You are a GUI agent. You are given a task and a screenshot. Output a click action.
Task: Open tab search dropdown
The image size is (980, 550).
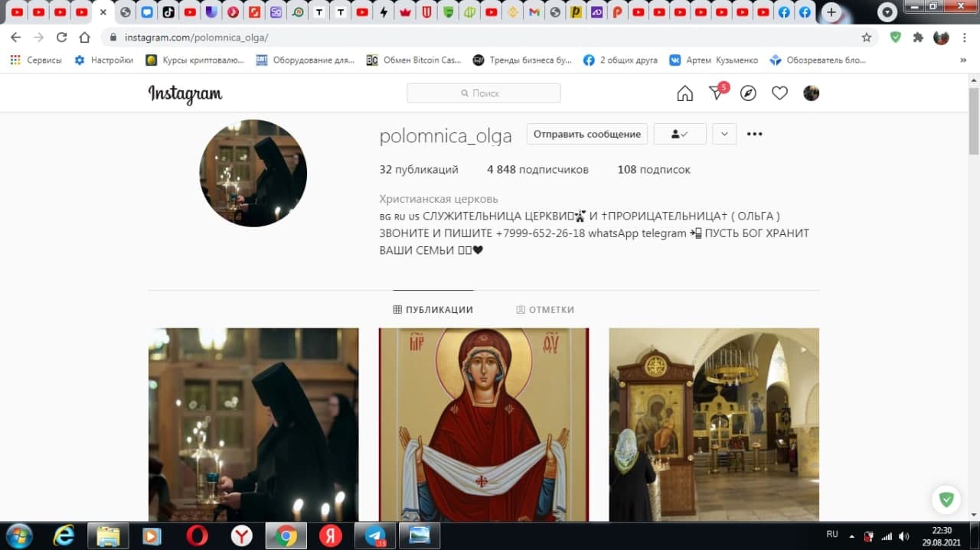[x=887, y=12]
